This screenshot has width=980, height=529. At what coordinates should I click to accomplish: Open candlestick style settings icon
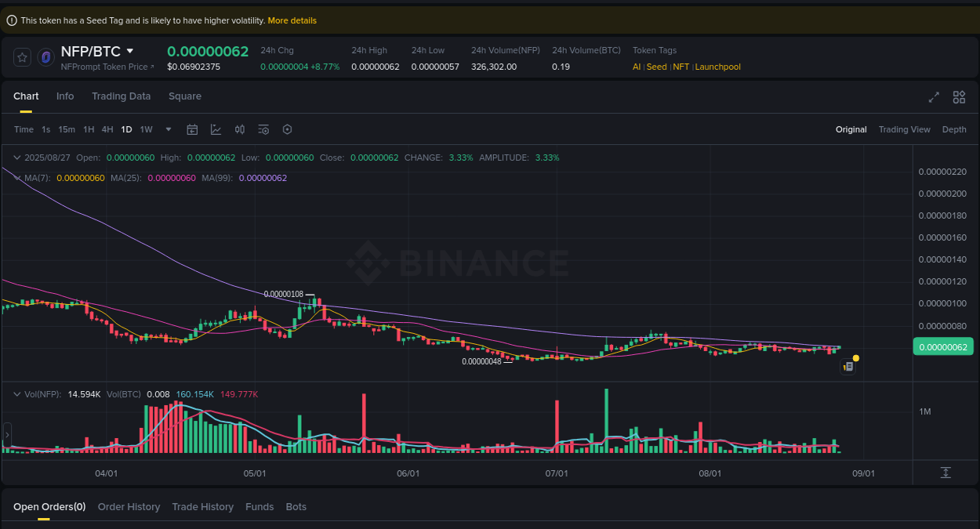(240, 129)
